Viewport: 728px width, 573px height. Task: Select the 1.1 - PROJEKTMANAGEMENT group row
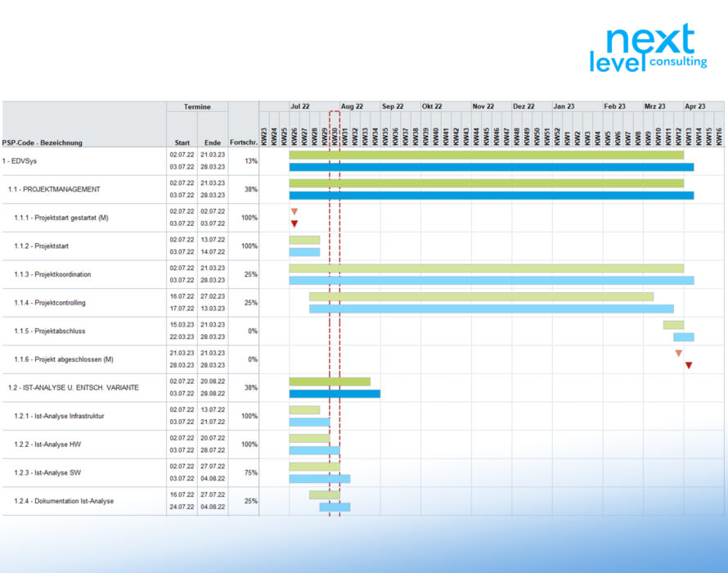point(54,189)
